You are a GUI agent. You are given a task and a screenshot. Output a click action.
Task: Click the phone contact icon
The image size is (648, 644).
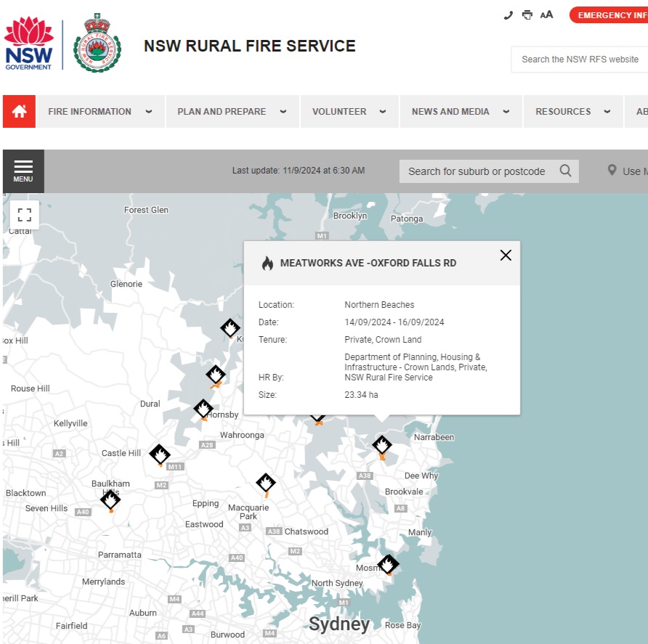509,15
